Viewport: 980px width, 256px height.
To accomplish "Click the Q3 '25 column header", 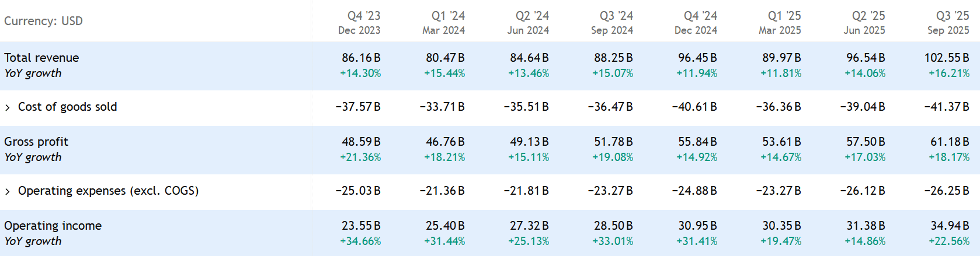I will pos(950,22).
